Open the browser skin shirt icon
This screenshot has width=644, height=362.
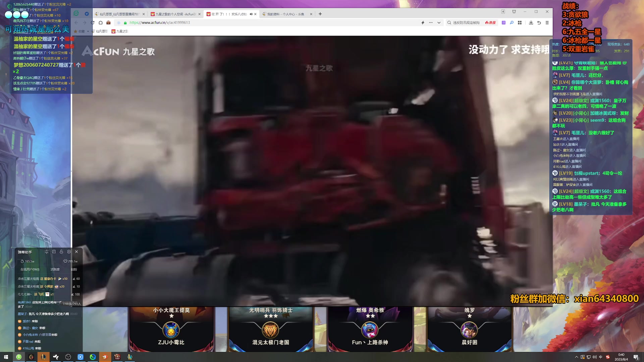point(514,12)
